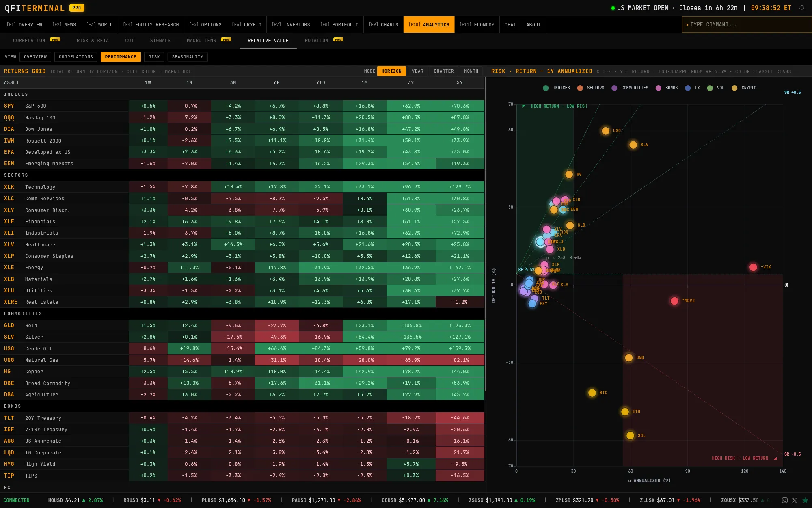812x508 pixels.
Task: Click the Sectors legend color dot
Action: [580, 88]
